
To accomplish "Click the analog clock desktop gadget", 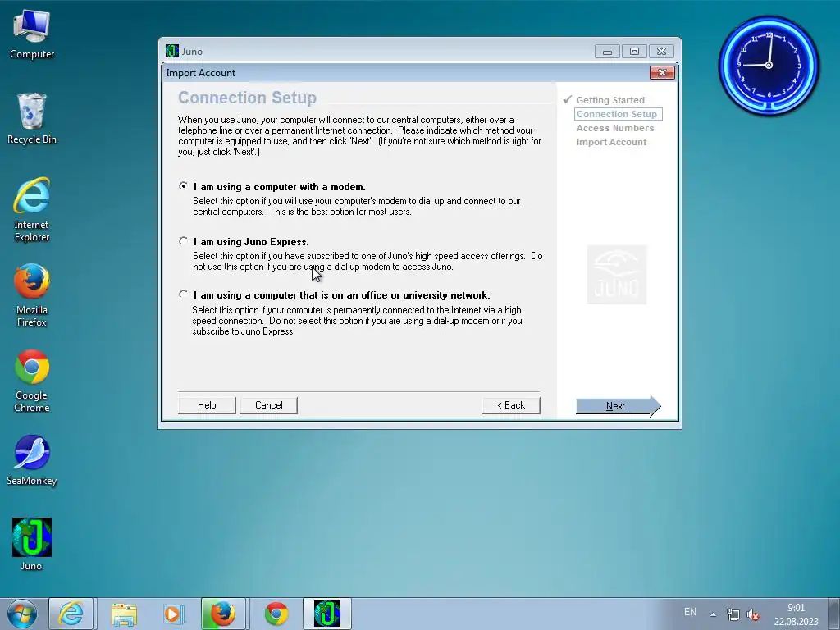I will click(x=769, y=65).
